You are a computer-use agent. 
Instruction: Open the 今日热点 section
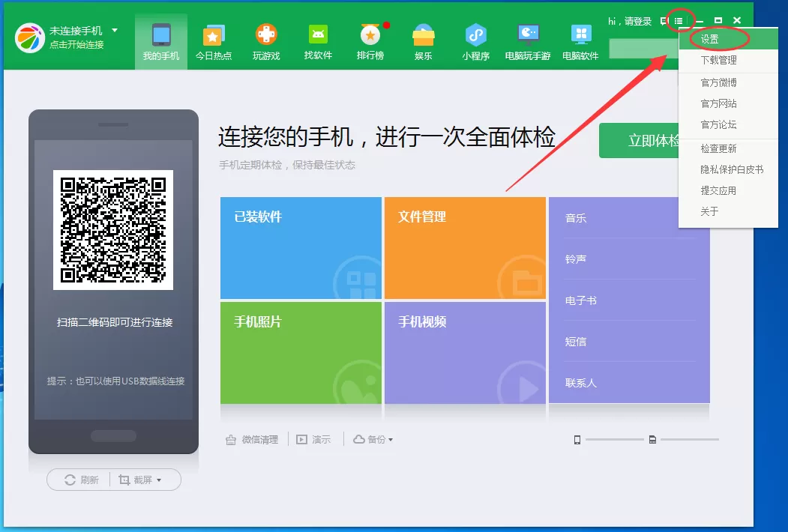[x=214, y=42]
